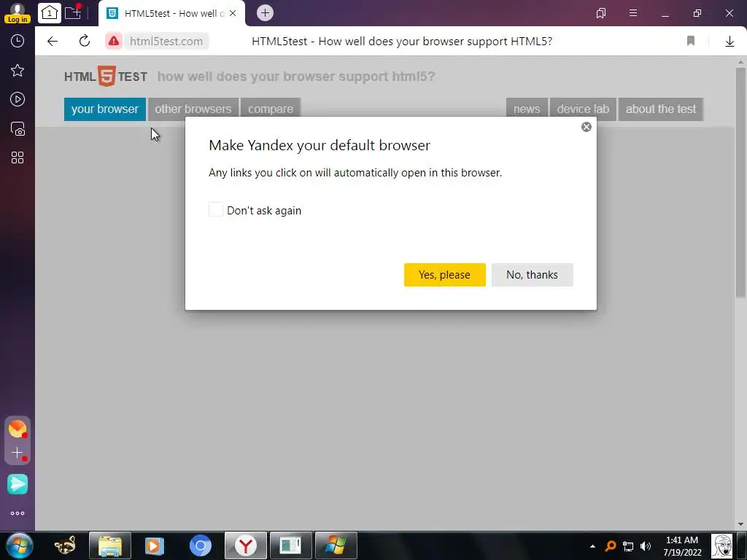
Task: Open the tab counter home icon
Action: pyautogui.click(x=49, y=13)
